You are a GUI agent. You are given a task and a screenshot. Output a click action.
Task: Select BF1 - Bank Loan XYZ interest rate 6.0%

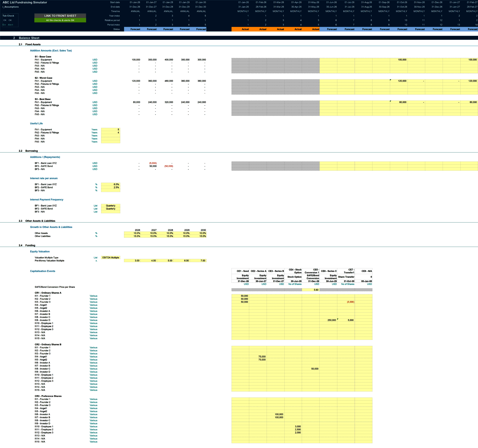[111, 184]
